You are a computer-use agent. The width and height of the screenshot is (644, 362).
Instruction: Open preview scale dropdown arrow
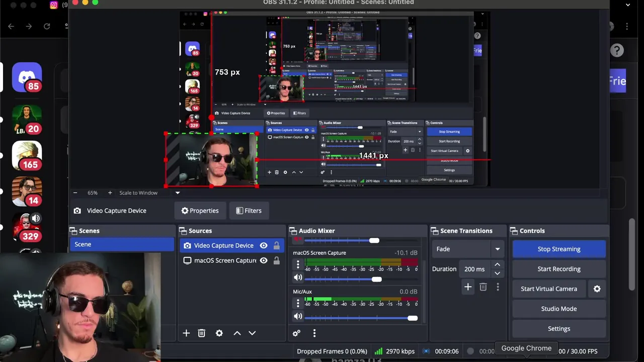pyautogui.click(x=177, y=193)
